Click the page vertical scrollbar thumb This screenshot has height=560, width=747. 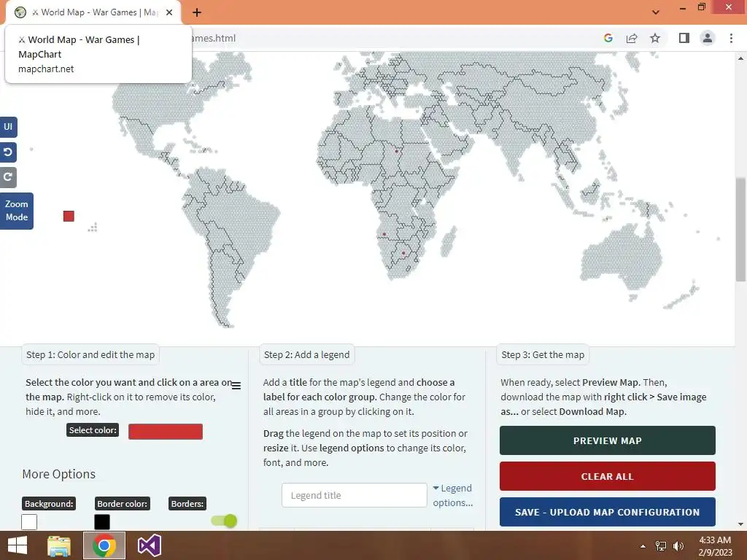click(740, 229)
